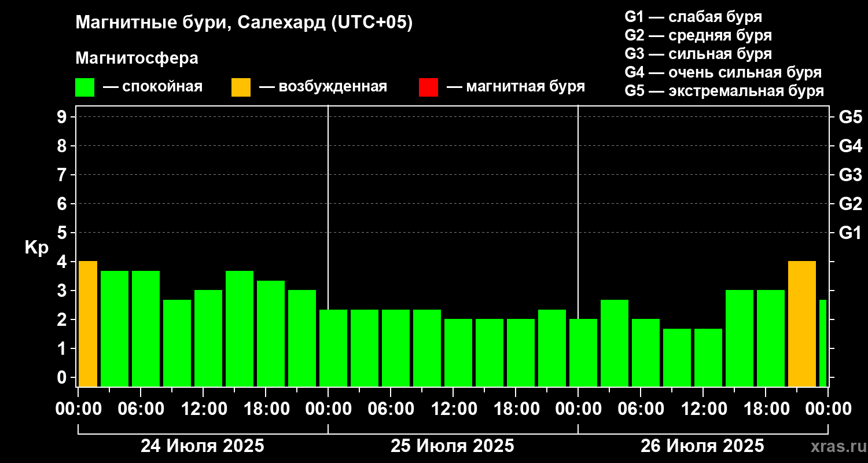The image size is (868, 463).
Task: Click the '— спокойная' legend label
Action: click(153, 87)
